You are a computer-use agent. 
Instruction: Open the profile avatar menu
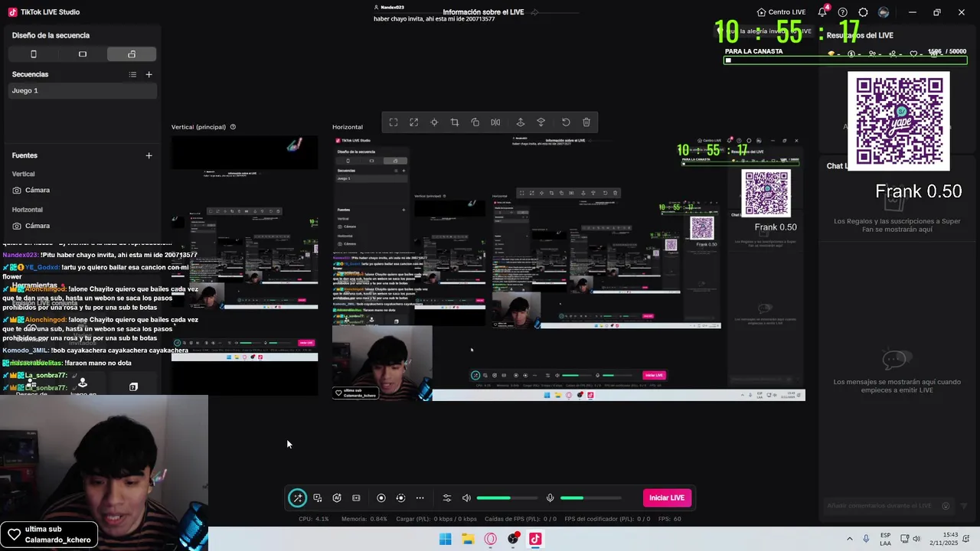pyautogui.click(x=884, y=12)
